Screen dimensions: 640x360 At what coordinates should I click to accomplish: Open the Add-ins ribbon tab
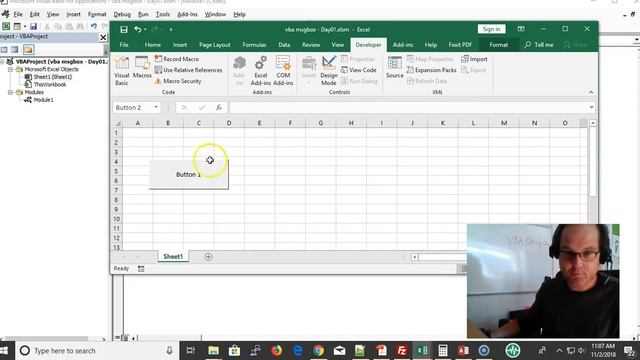coord(403,44)
